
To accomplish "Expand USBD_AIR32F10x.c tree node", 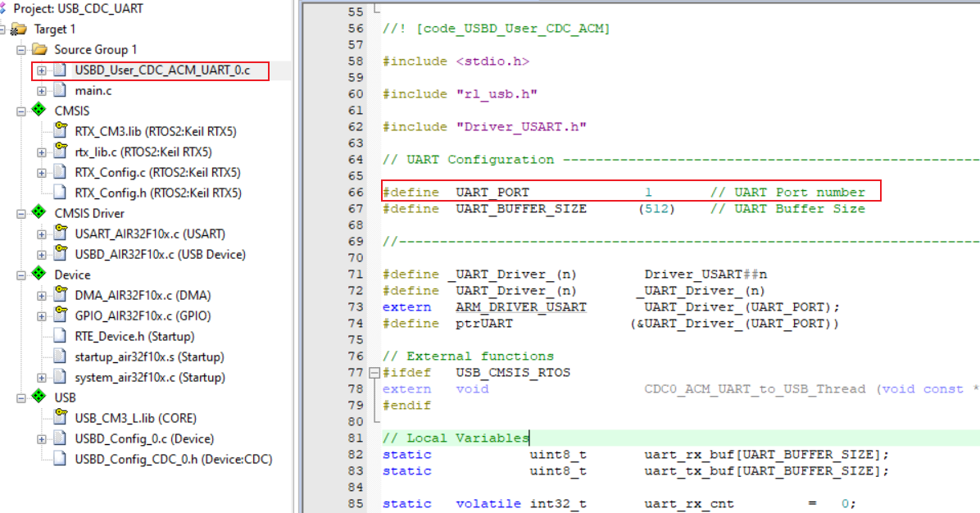I will click(x=41, y=255).
